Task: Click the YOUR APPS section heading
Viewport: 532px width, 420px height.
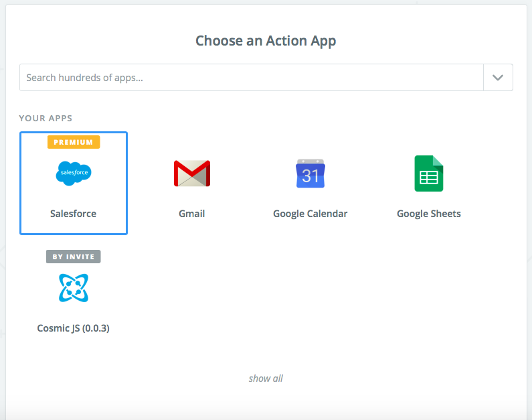Action: pyautogui.click(x=46, y=118)
